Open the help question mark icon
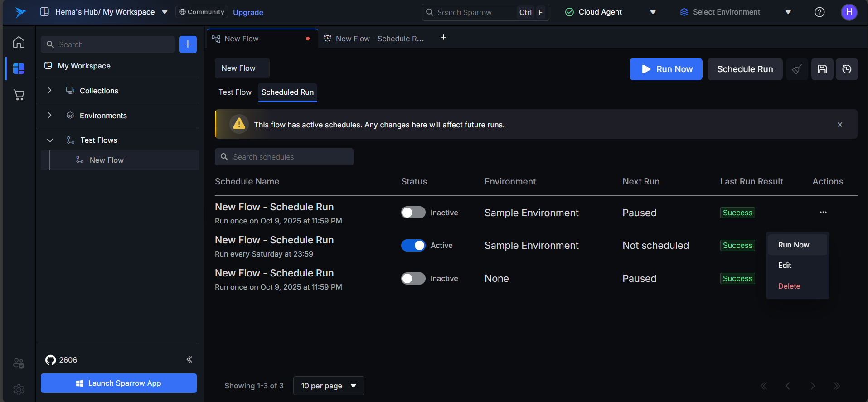868x402 pixels. point(820,12)
